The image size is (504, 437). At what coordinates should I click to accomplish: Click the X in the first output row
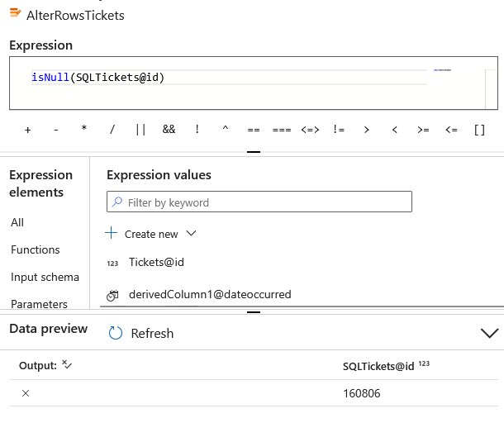click(x=25, y=393)
